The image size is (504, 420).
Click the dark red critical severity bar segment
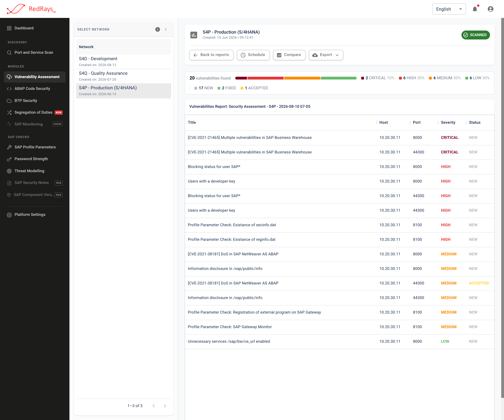[x=241, y=78]
